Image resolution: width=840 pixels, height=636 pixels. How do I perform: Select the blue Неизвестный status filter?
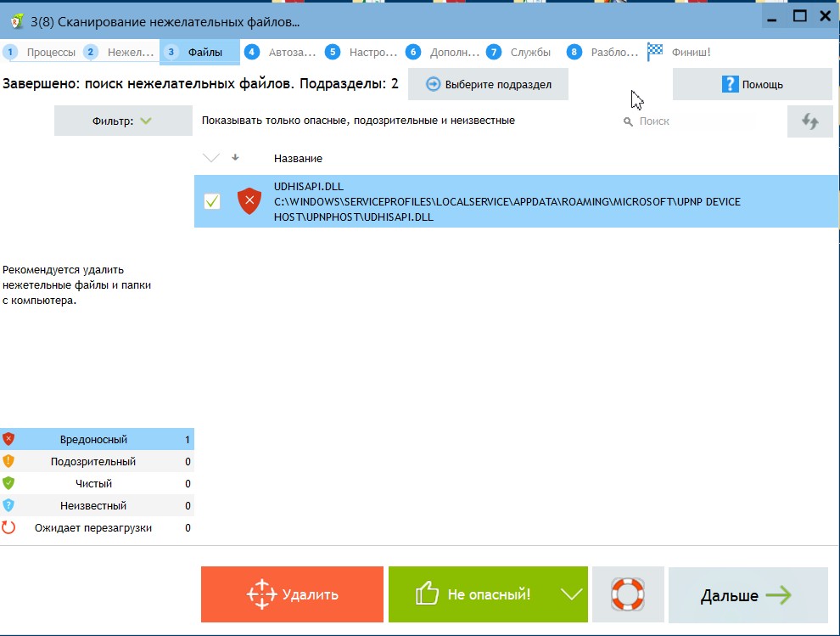[95, 506]
